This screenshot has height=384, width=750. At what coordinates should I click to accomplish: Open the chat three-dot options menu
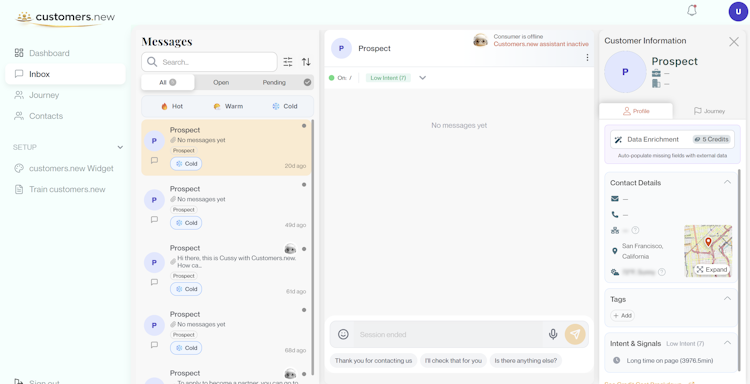(x=587, y=57)
